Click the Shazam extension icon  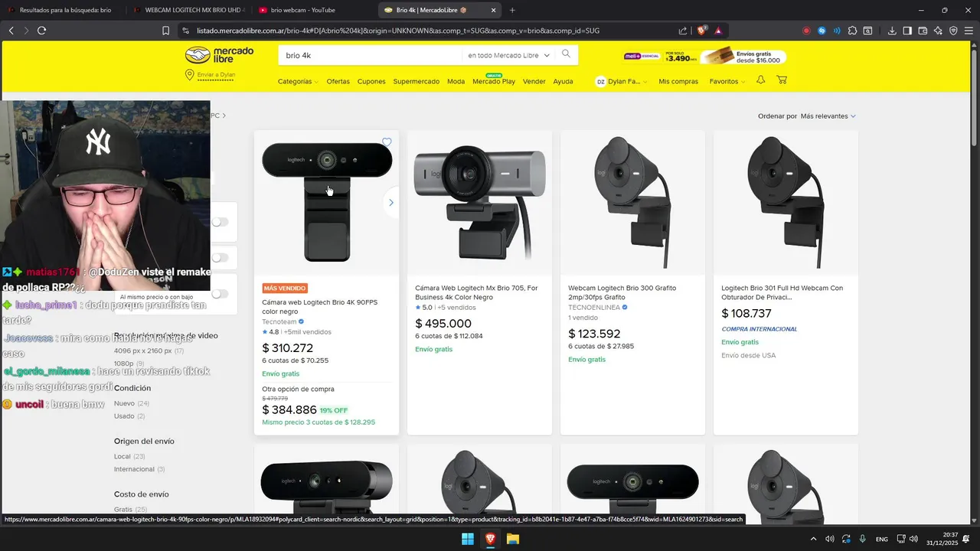tap(822, 31)
